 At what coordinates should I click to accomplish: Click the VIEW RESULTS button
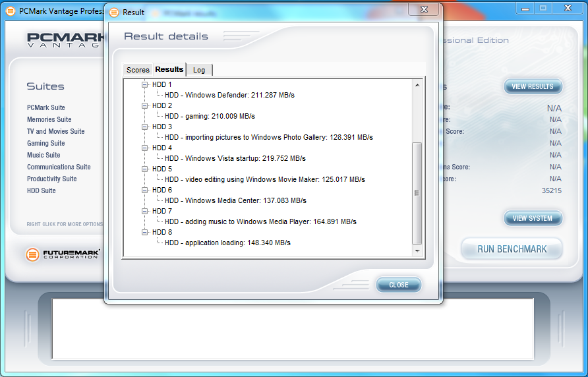(533, 86)
